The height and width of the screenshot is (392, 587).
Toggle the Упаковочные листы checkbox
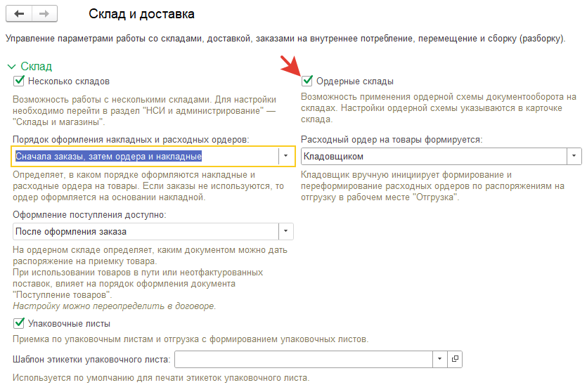point(19,323)
